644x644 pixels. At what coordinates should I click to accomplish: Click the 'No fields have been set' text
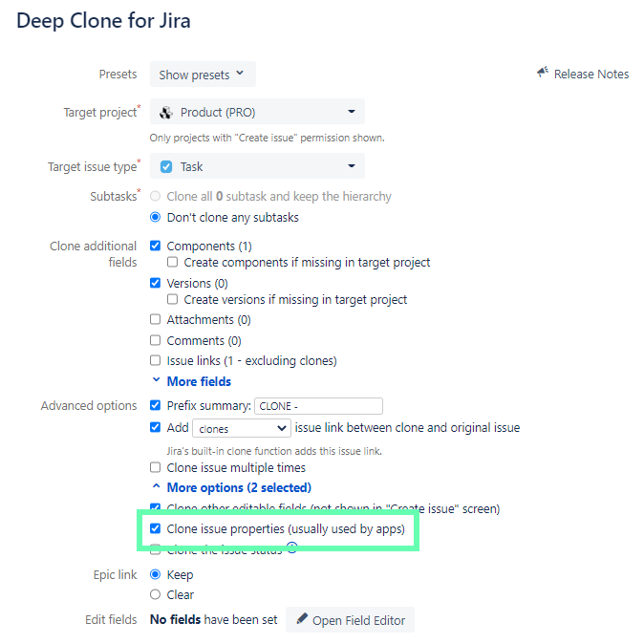click(214, 619)
